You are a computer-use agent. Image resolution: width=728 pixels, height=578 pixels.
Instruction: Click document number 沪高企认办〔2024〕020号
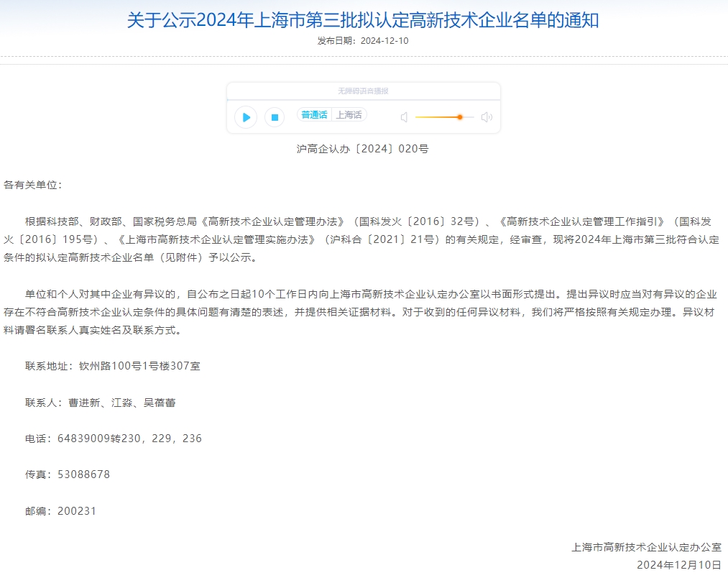363,149
